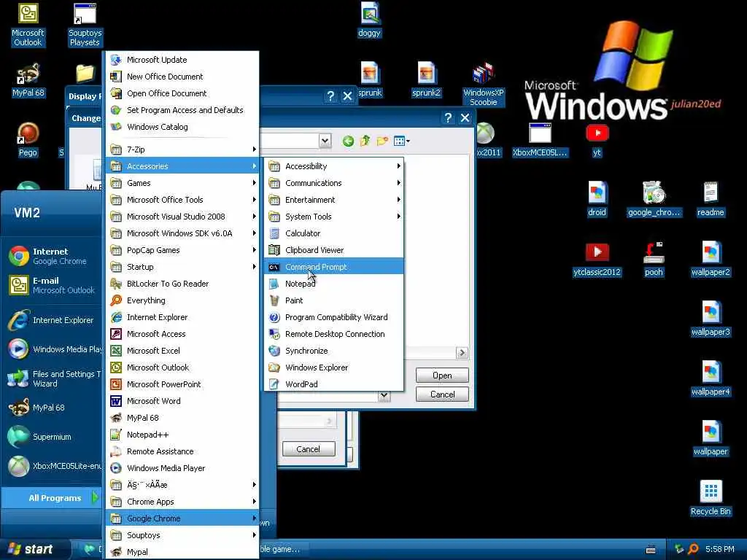Viewport: 747px width, 560px height.
Task: Launch Notepad from Accessories menu
Action: coord(333,284)
